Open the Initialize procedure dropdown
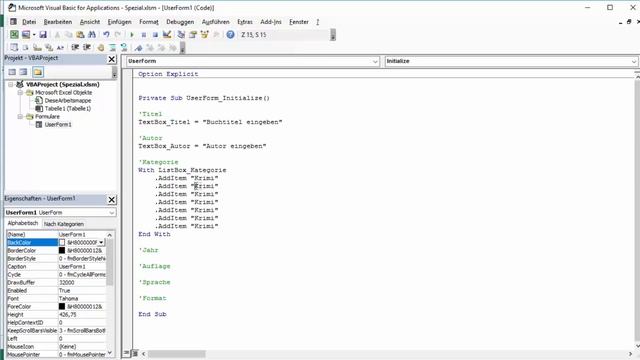 click(633, 61)
